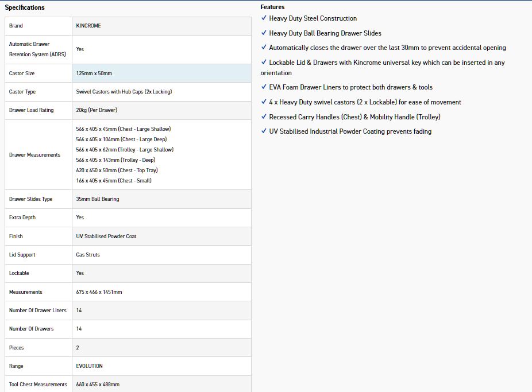Click the checkmark beside Lockable Lid & Drawers
Image resolution: width=532 pixels, height=392 pixels.
264,63
